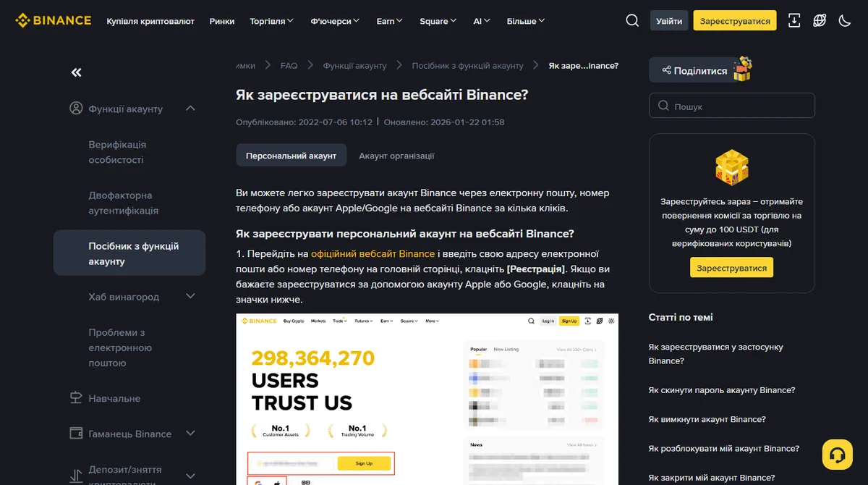Click the Увійти login button

669,20
